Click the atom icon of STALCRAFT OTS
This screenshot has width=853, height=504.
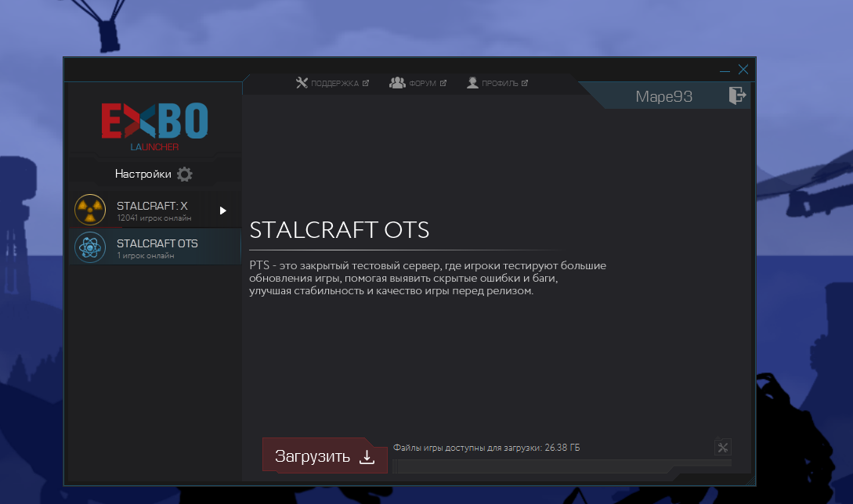(90, 247)
